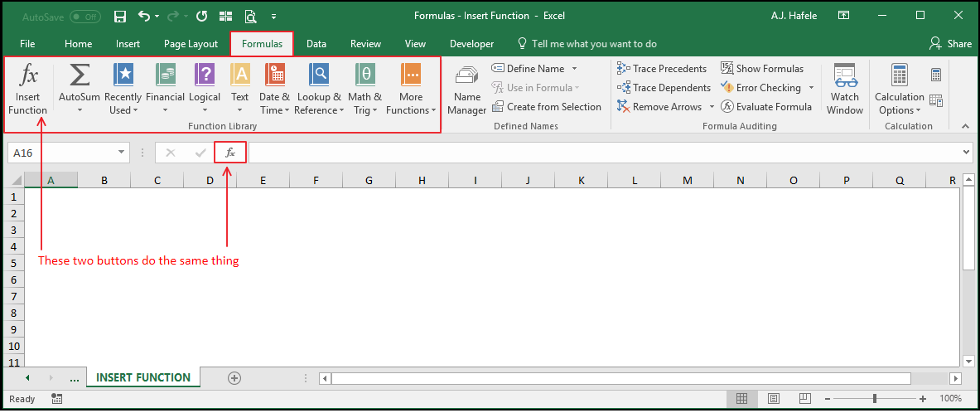Viewport: 980px width, 413px height.
Task: Click Evaluate Formula
Action: (766, 107)
